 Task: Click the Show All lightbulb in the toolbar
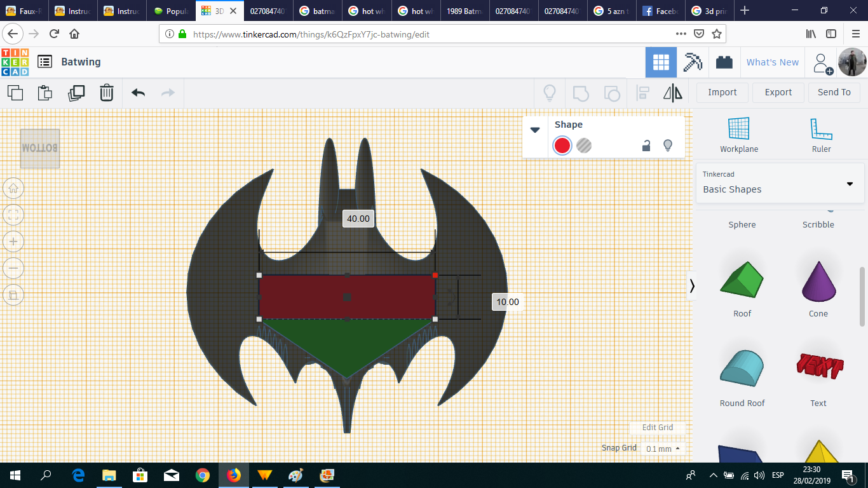(x=550, y=93)
